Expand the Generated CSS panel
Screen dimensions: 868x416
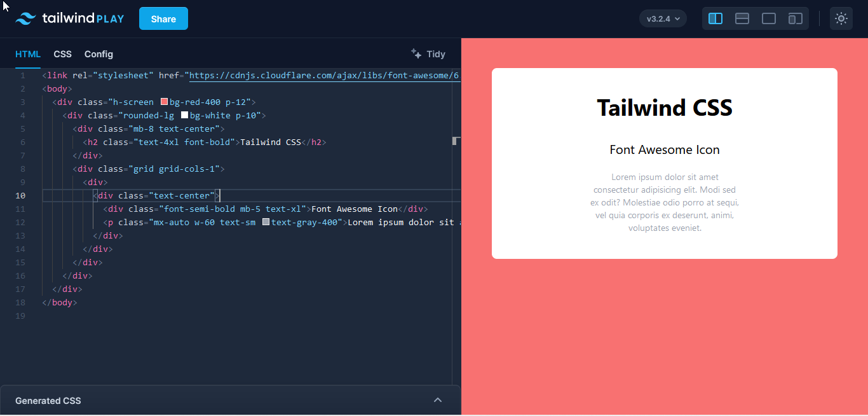(x=437, y=400)
